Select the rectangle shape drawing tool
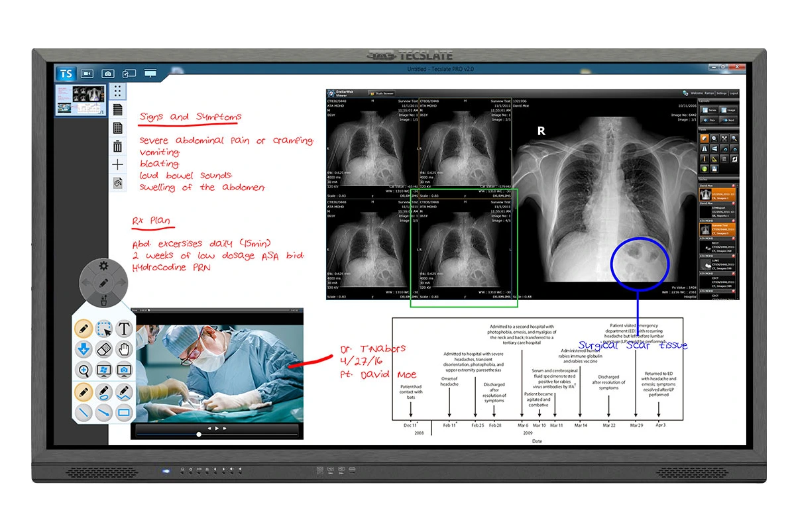790x532 pixels. (x=124, y=413)
